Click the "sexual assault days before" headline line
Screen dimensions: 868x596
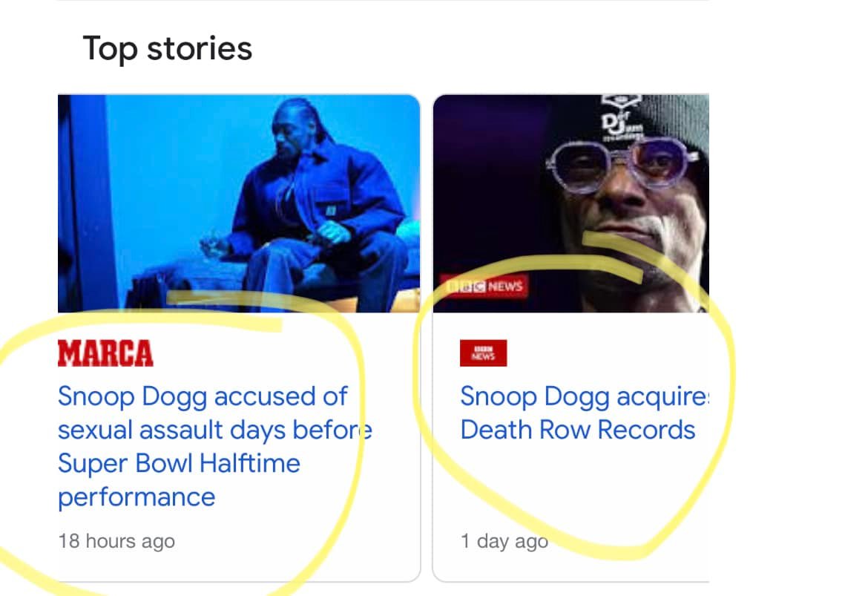click(x=214, y=430)
